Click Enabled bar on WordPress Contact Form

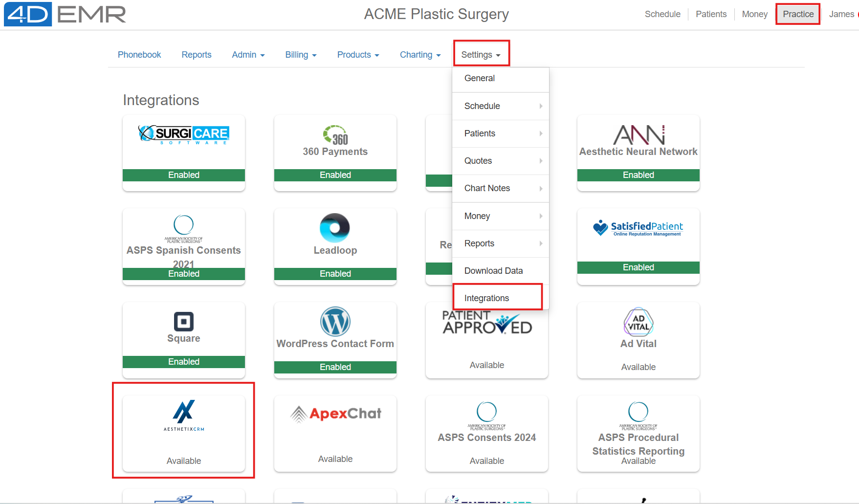[x=335, y=367]
